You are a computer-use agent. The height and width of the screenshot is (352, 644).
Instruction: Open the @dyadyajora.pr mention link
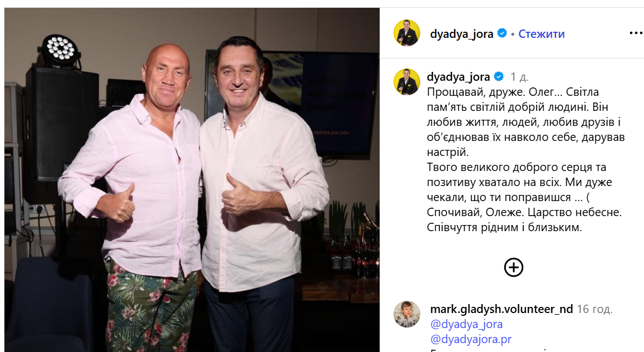pyautogui.click(x=471, y=339)
